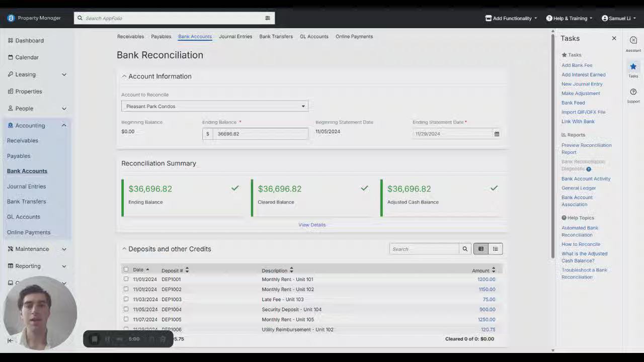Click the AppFolio Property Manager logo icon
644x362 pixels.
pyautogui.click(x=11, y=18)
